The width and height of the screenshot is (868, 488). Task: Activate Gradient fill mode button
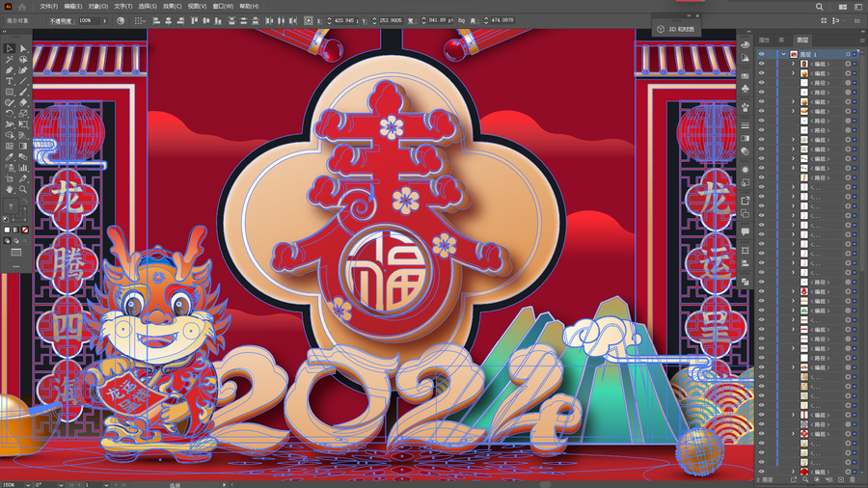coord(16,230)
